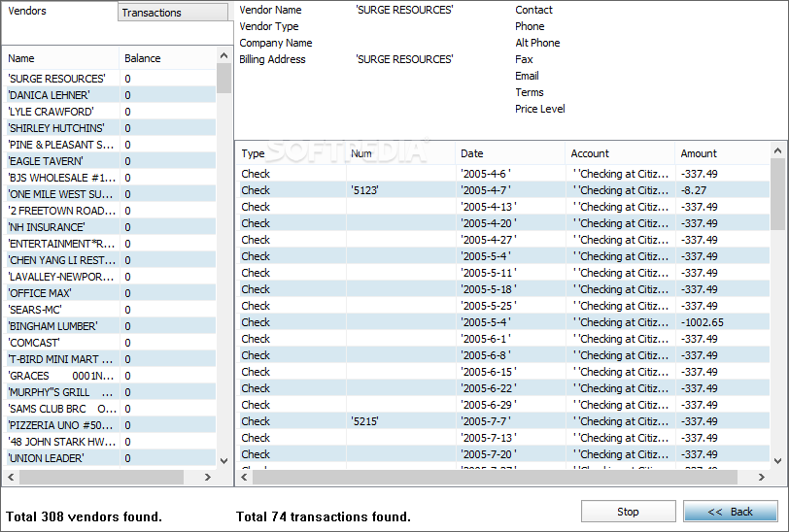Click the vendor list horizontal scrollbar thumb
This screenshot has height=532, width=789.
pos(101,478)
